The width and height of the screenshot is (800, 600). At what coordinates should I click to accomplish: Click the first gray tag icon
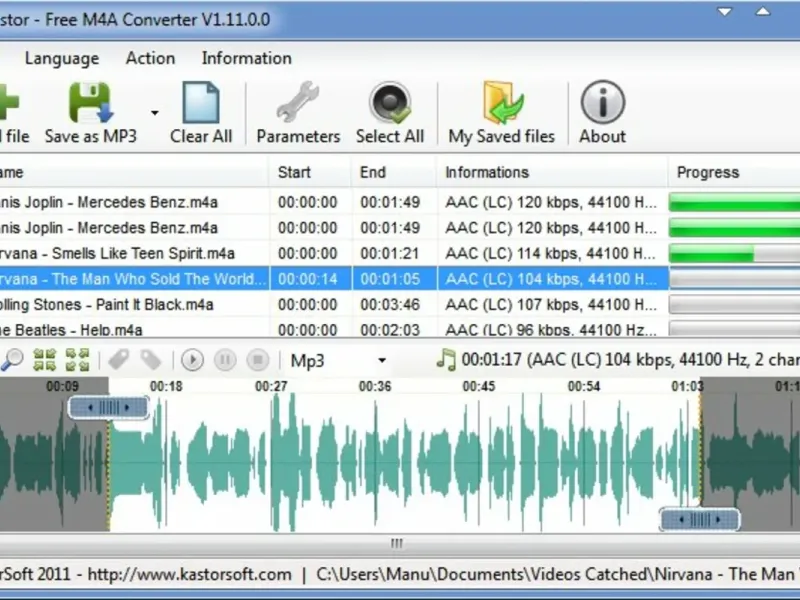(118, 360)
